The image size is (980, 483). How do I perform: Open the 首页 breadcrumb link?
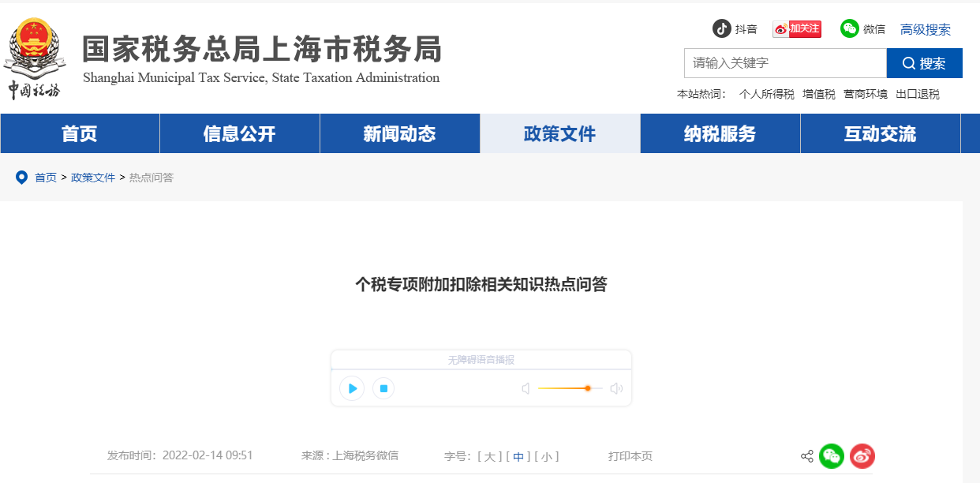coord(45,178)
